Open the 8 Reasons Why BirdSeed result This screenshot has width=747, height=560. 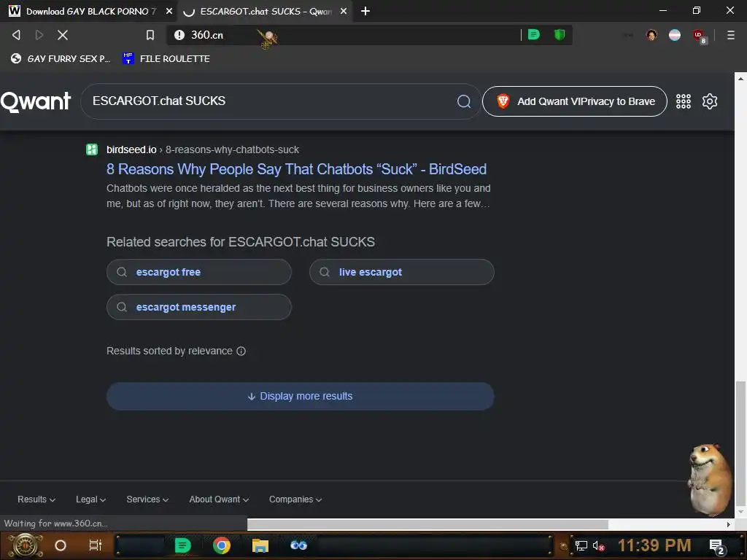coord(296,169)
